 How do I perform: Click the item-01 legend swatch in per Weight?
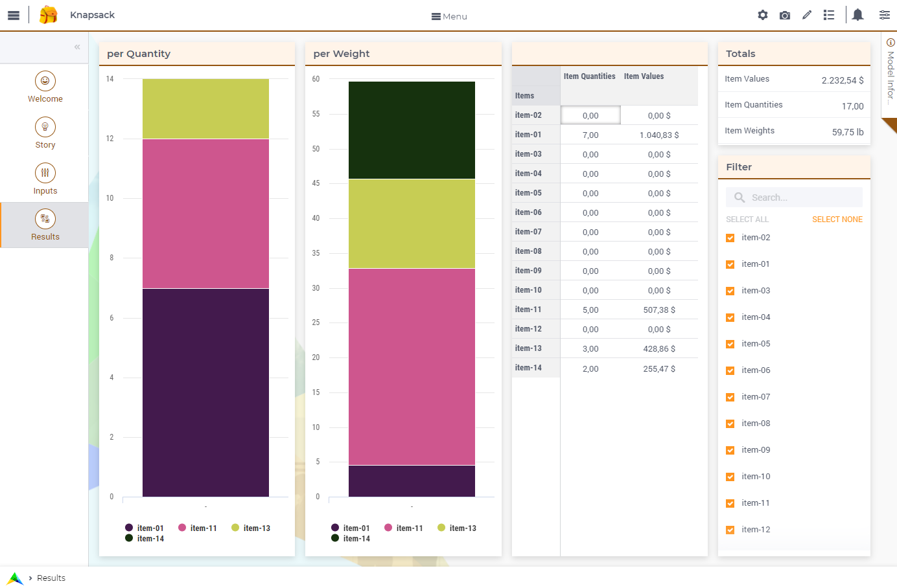[335, 528]
